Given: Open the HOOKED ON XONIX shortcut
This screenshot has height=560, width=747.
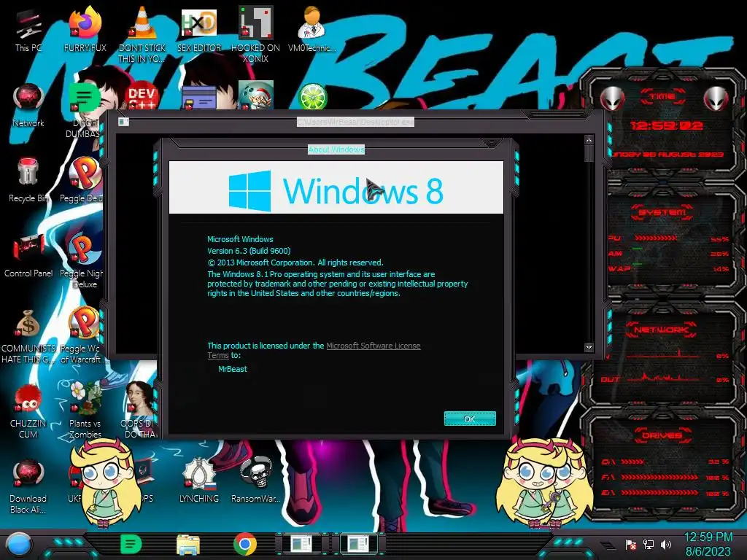Looking at the screenshot, I should point(255,35).
